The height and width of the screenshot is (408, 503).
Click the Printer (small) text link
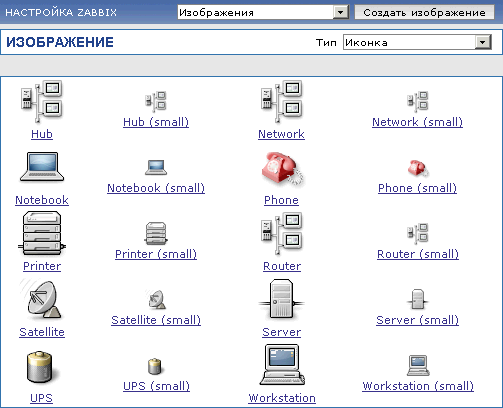point(156,254)
